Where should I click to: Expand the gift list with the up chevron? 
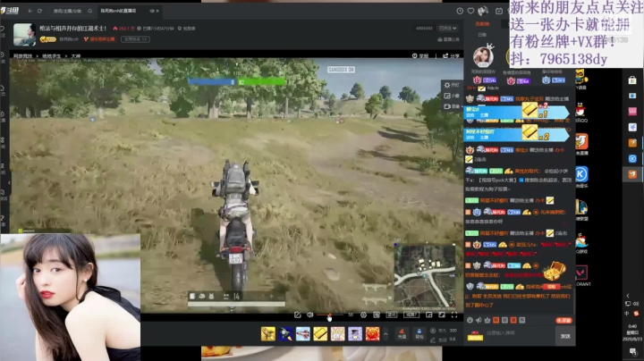point(386,334)
